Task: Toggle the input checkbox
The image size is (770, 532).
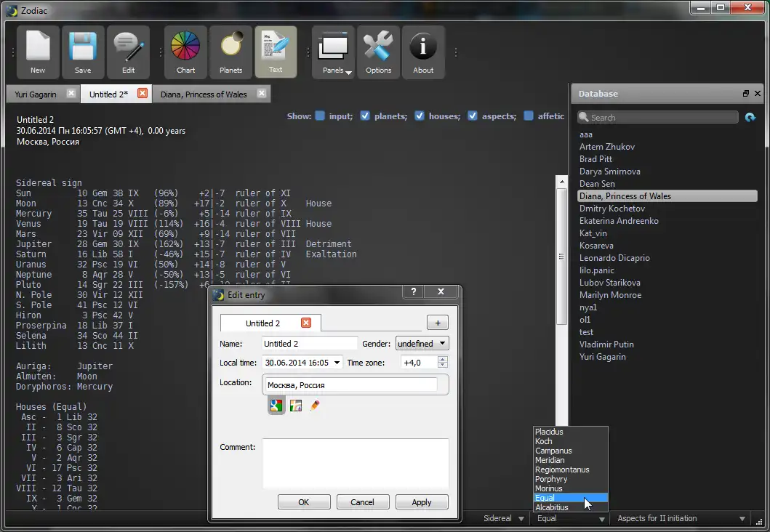Action: click(320, 116)
